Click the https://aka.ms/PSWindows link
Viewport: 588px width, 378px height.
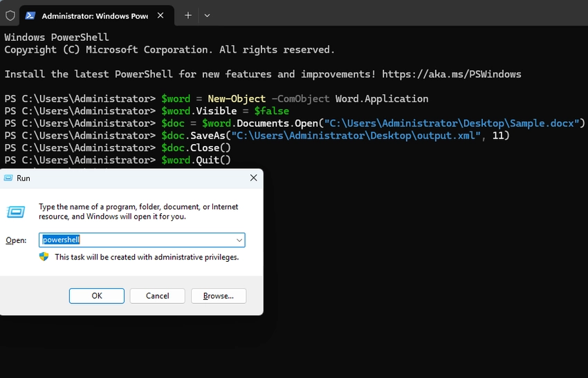pos(452,74)
